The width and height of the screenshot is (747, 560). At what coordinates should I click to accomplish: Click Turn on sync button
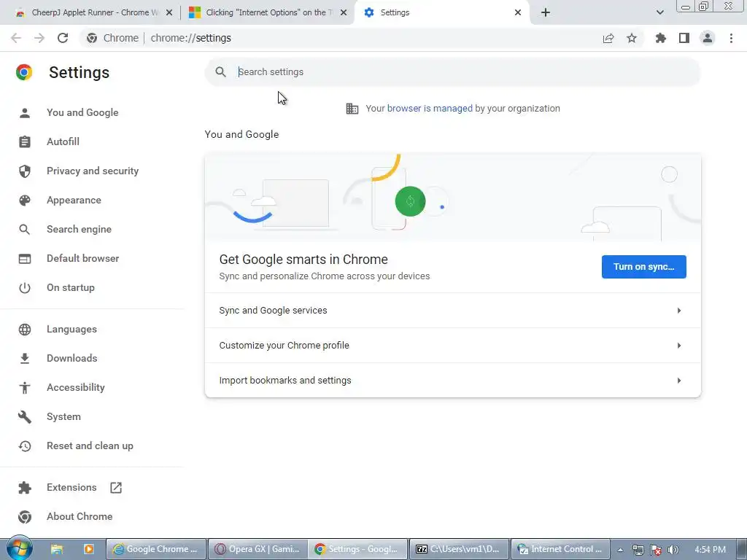643,267
